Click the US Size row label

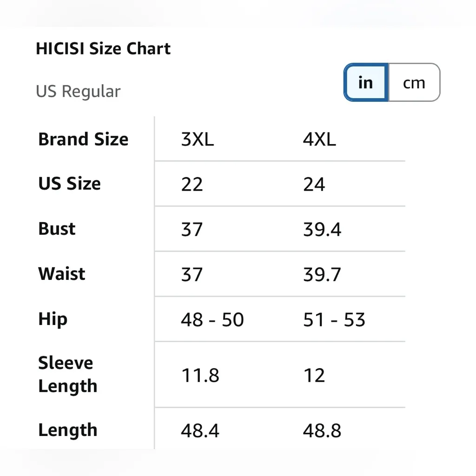click(x=69, y=184)
